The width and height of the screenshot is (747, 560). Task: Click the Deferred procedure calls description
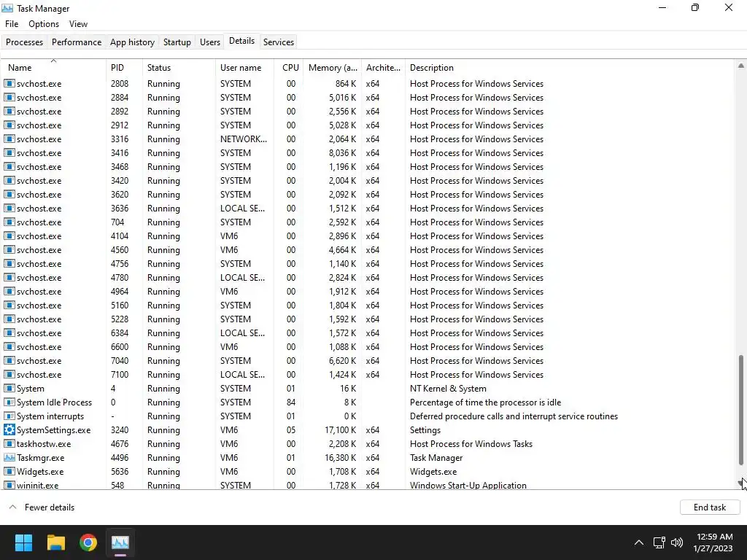click(x=514, y=416)
